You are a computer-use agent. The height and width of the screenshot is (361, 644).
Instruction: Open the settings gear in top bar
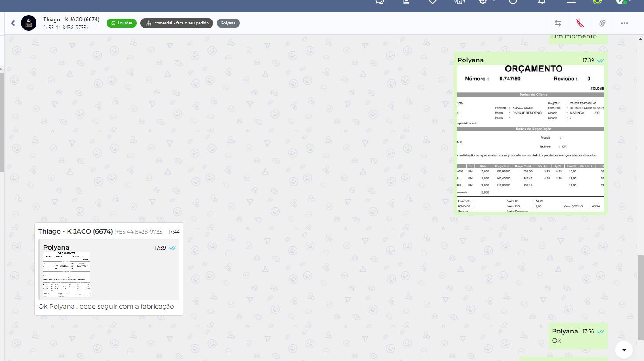pyautogui.click(x=483, y=2)
